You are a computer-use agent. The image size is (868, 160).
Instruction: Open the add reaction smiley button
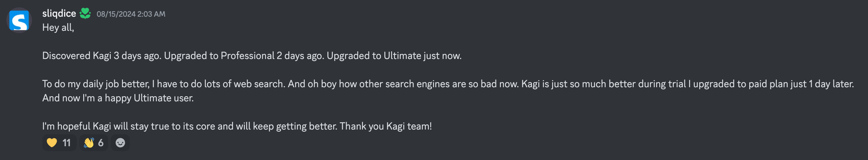(x=120, y=143)
